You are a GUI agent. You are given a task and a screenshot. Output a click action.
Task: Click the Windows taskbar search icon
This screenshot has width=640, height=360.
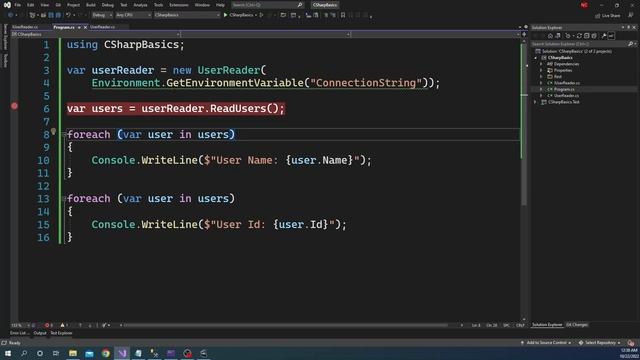pos(24,353)
